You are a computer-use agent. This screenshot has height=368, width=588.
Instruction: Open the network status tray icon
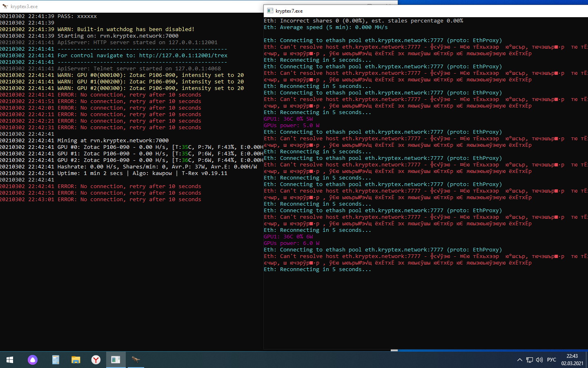(x=530, y=360)
